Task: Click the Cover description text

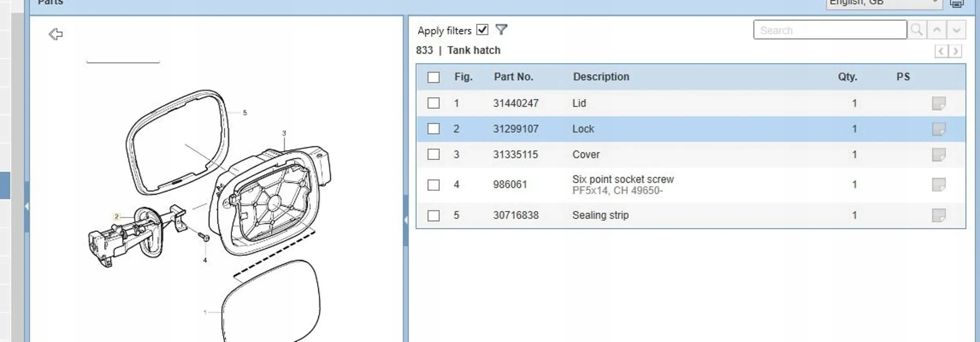Action: pyautogui.click(x=586, y=154)
